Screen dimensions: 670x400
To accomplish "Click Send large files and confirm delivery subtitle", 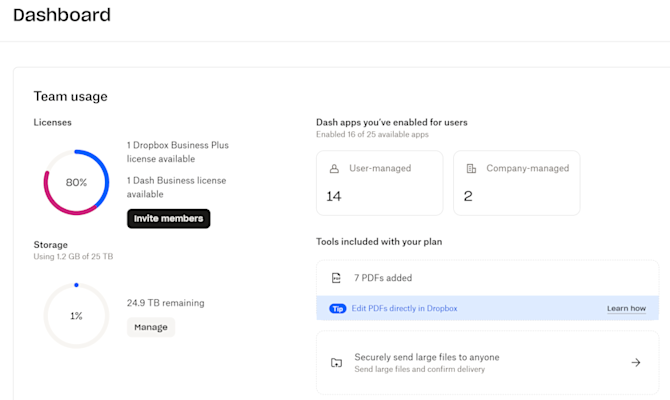I will (420, 369).
